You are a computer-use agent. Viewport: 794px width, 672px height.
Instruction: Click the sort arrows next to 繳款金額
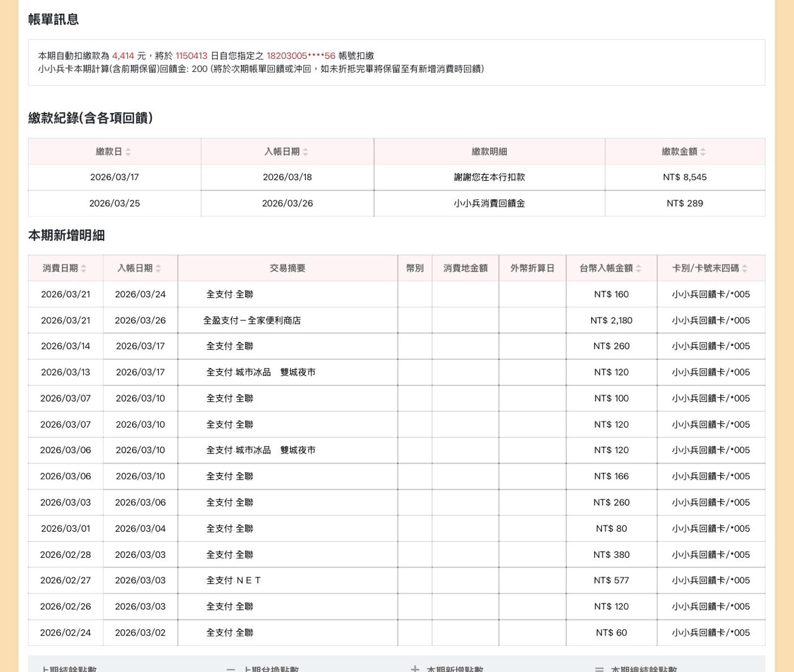703,152
